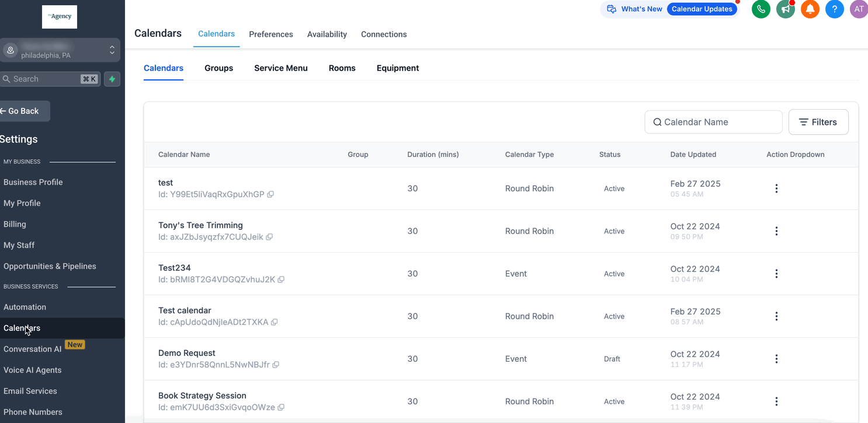Click the green lightning bolt quick-action icon
Image resolution: width=868 pixels, height=423 pixels.
(112, 79)
